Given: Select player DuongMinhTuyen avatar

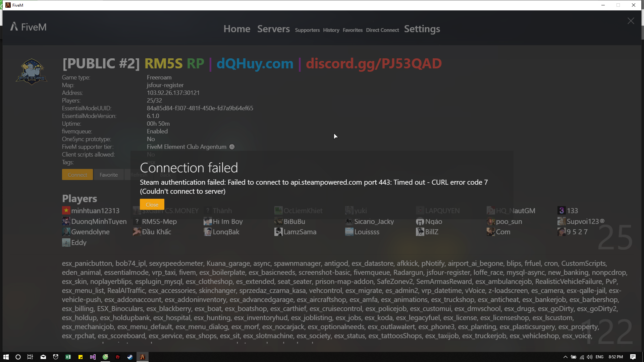Looking at the screenshot, I should coord(66,221).
